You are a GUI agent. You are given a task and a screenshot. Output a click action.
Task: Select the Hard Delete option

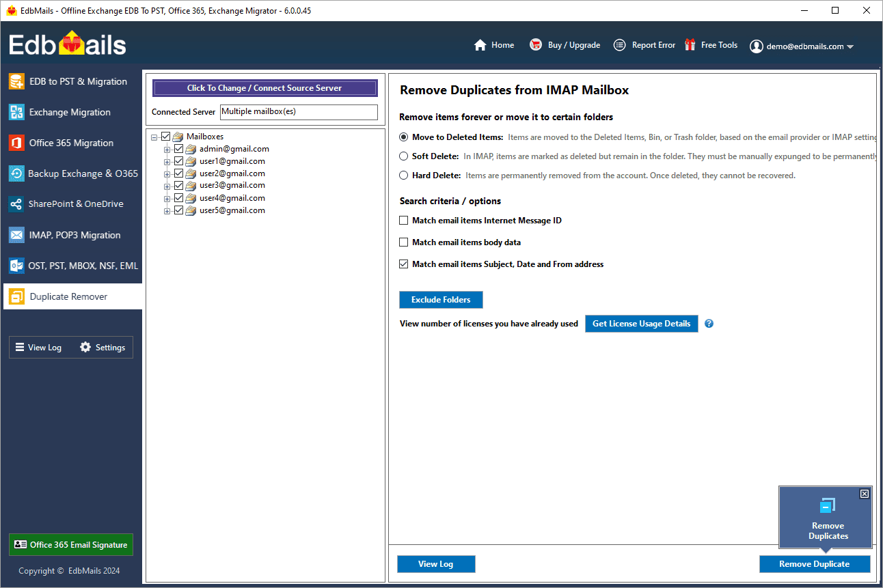coord(404,176)
